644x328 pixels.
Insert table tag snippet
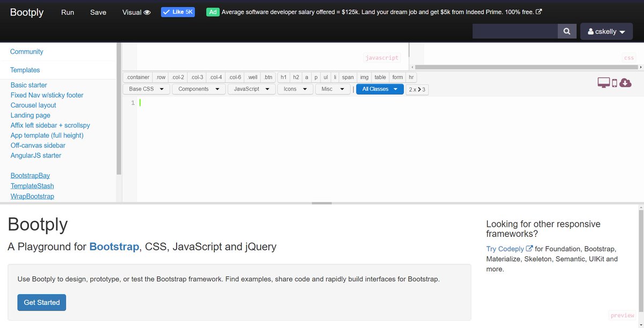(x=380, y=77)
